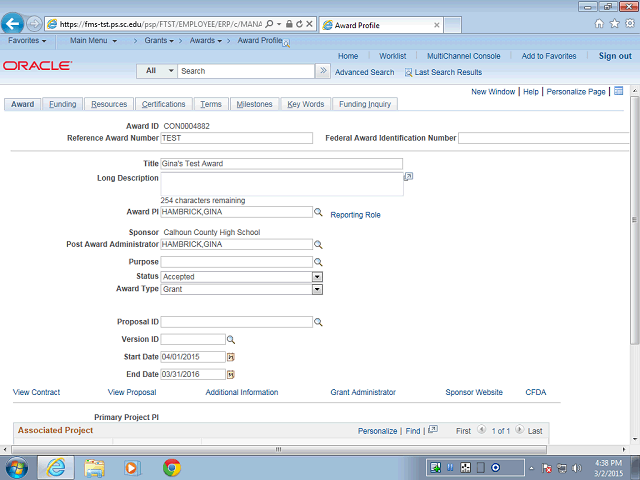The width and height of the screenshot is (640, 480).
Task: Click the horizontal scrollbar thumb
Action: click(279, 449)
